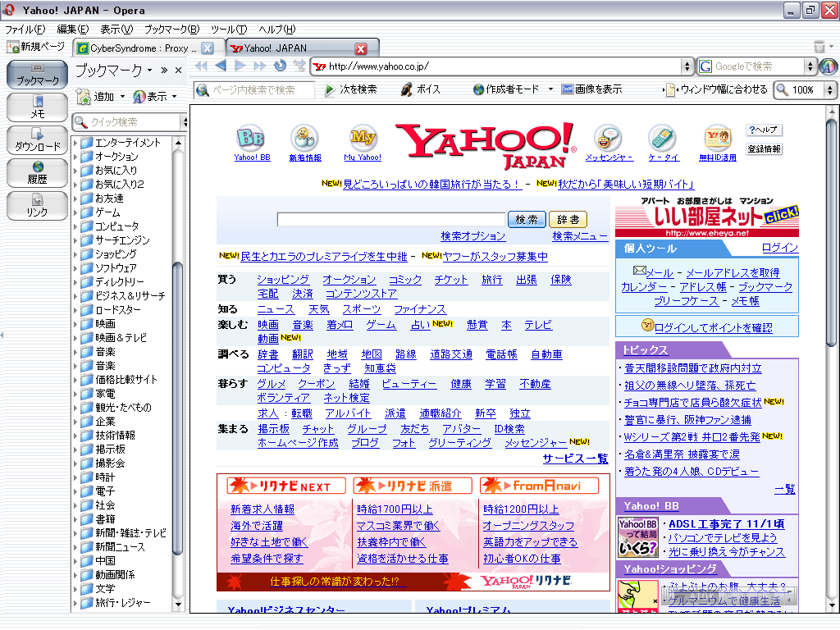Click the ページ内検索 find-in-page field
This screenshot has height=630, width=840.
(x=254, y=90)
